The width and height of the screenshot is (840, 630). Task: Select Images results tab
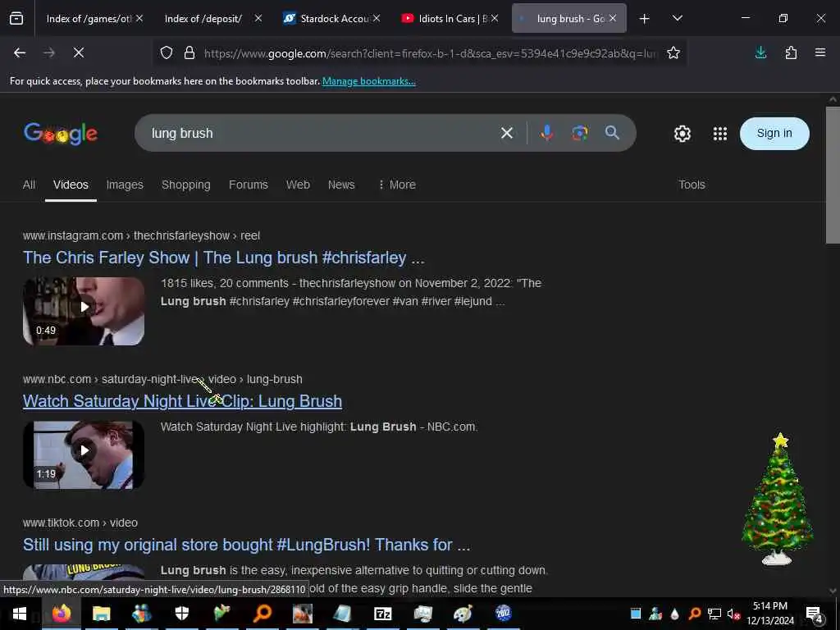[125, 185]
